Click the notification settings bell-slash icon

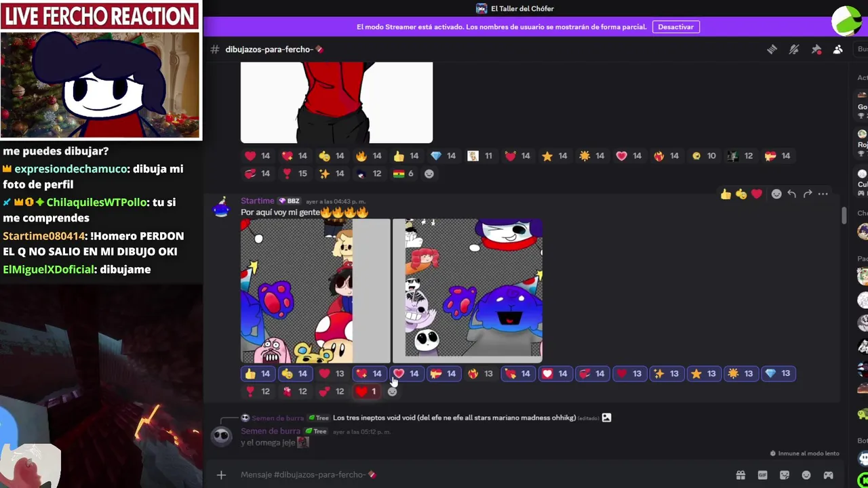point(794,49)
